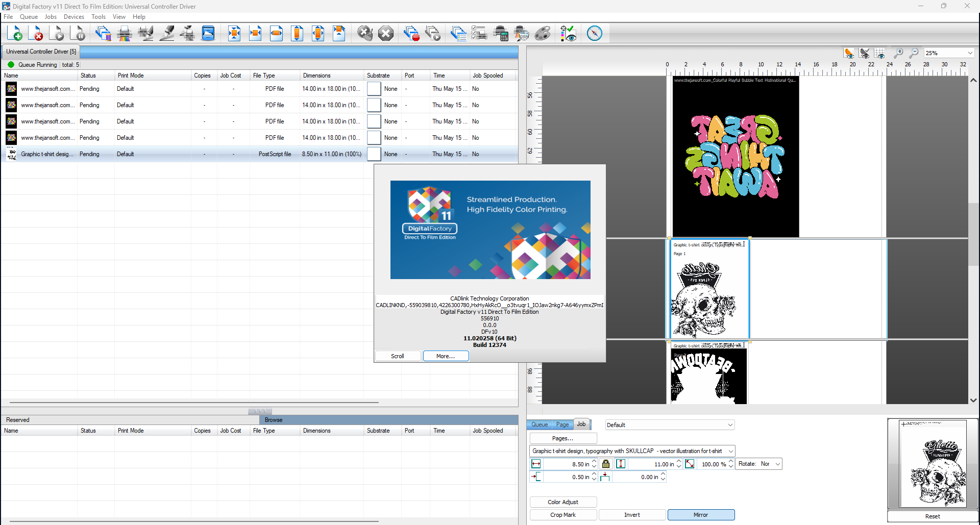Click the align to top of page icon
This screenshot has height=525, width=980.
(339, 33)
